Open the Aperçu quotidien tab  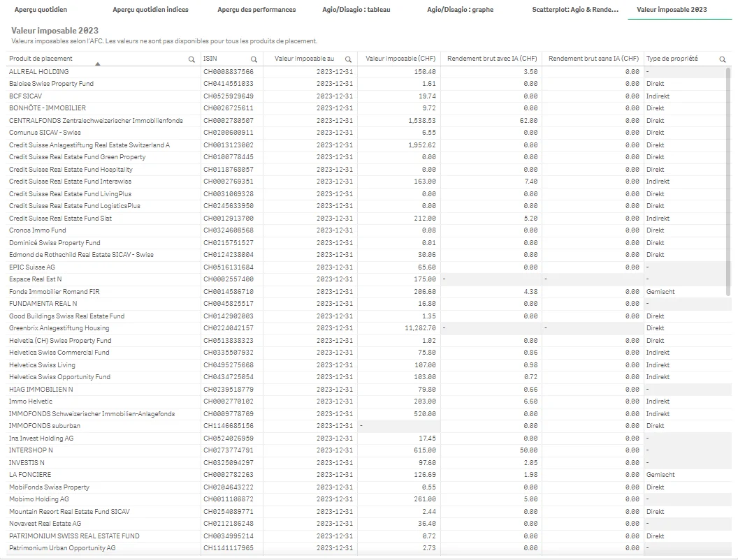click(x=41, y=9)
